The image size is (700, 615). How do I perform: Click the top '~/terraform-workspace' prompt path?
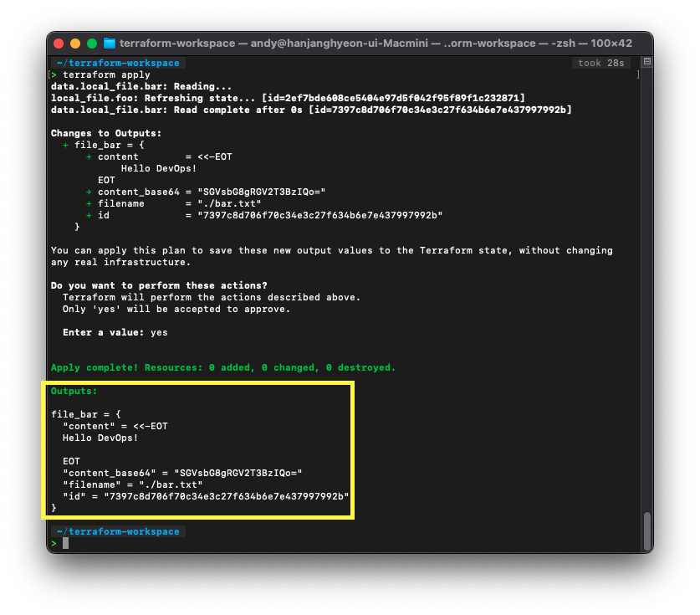118,63
